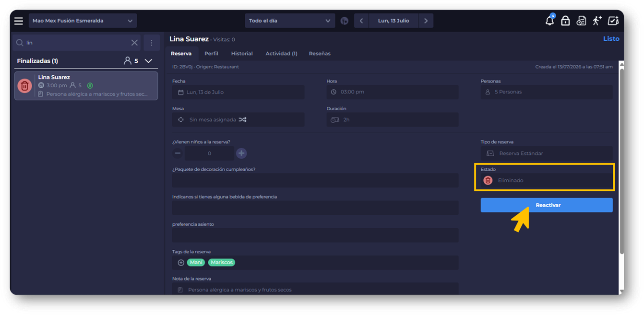
Task: Open the three-dot options next to search
Action: [x=152, y=43]
